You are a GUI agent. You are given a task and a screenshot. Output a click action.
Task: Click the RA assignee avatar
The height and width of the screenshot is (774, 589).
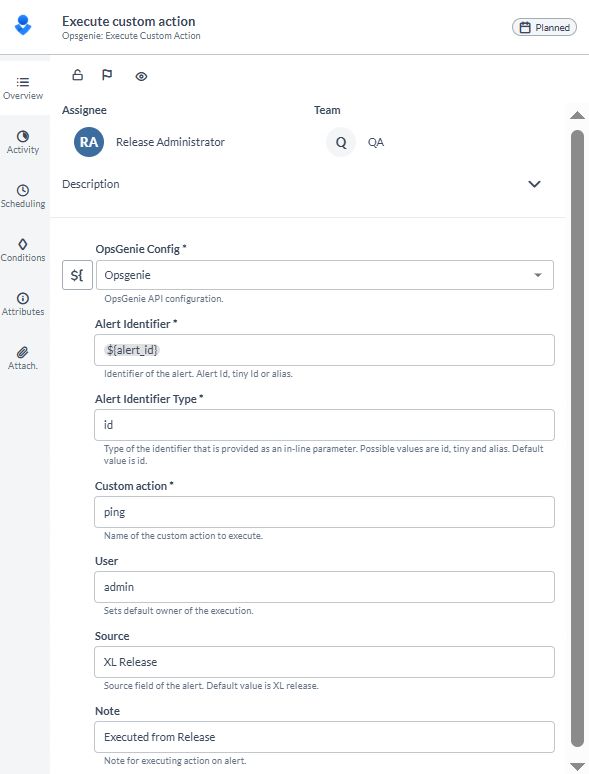point(89,142)
